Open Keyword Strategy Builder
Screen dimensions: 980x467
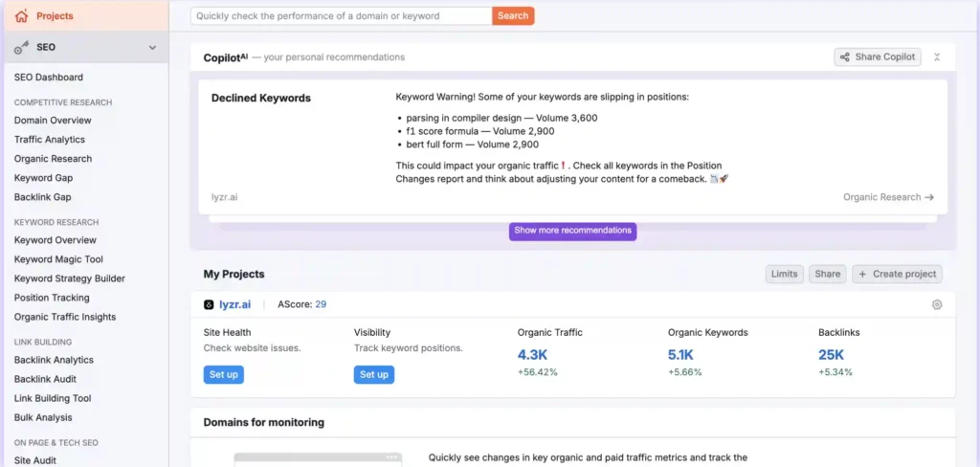[69, 278]
